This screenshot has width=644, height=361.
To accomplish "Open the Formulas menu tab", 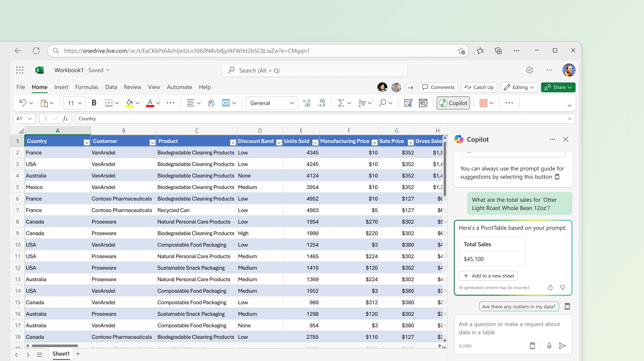I will pyautogui.click(x=87, y=87).
